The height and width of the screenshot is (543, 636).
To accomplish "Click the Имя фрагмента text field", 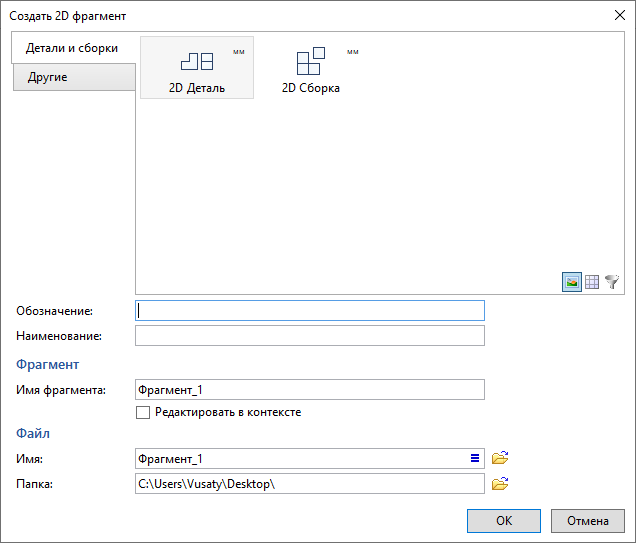I will click(x=310, y=390).
